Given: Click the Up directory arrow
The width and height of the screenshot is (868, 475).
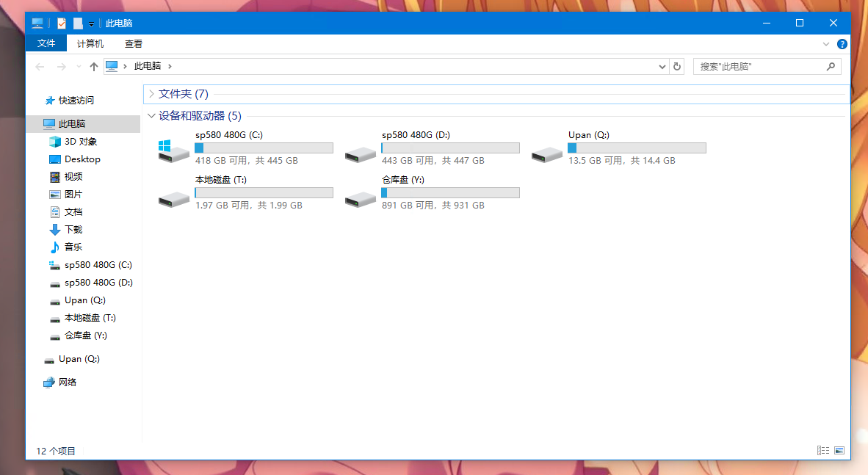Looking at the screenshot, I should 93,67.
